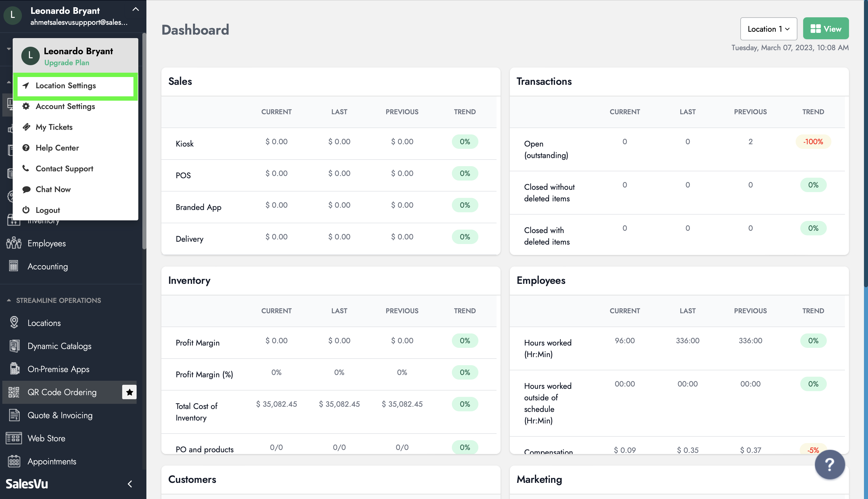Click the On-Premise Apps icon
Viewport: 868px width, 499px height.
tap(14, 369)
